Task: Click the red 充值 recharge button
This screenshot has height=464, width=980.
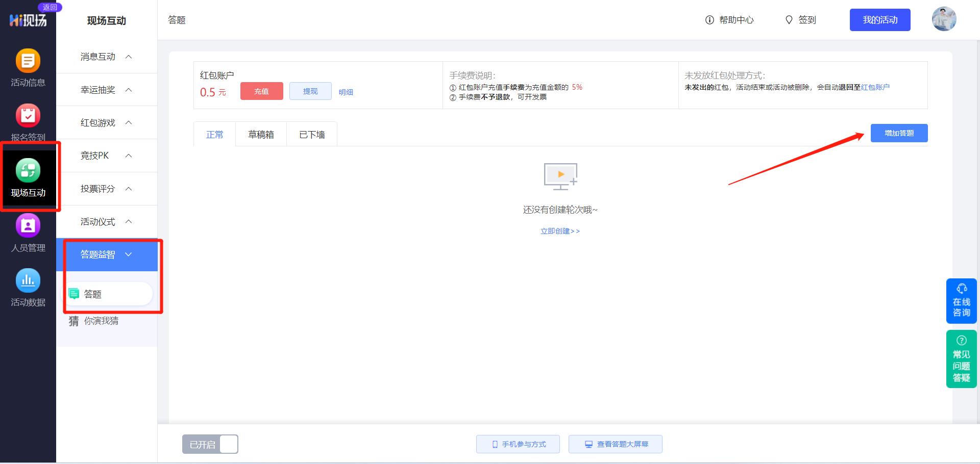Action: 261,91
